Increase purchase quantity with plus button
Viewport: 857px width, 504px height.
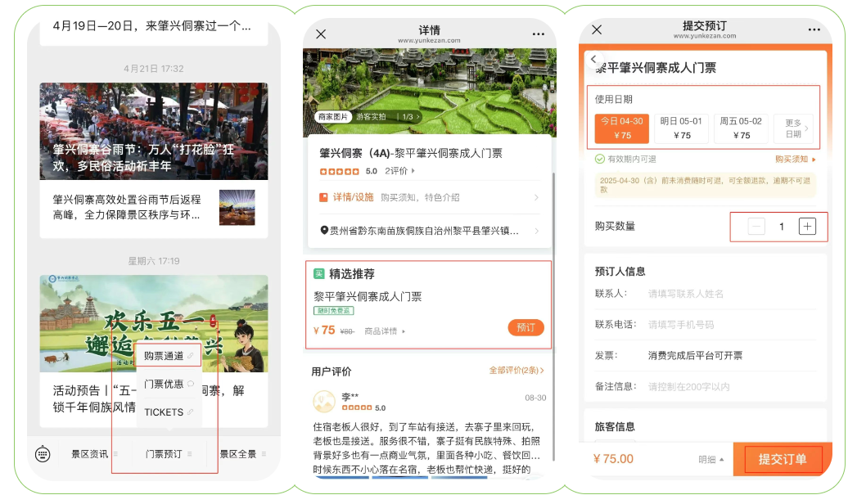click(x=807, y=226)
